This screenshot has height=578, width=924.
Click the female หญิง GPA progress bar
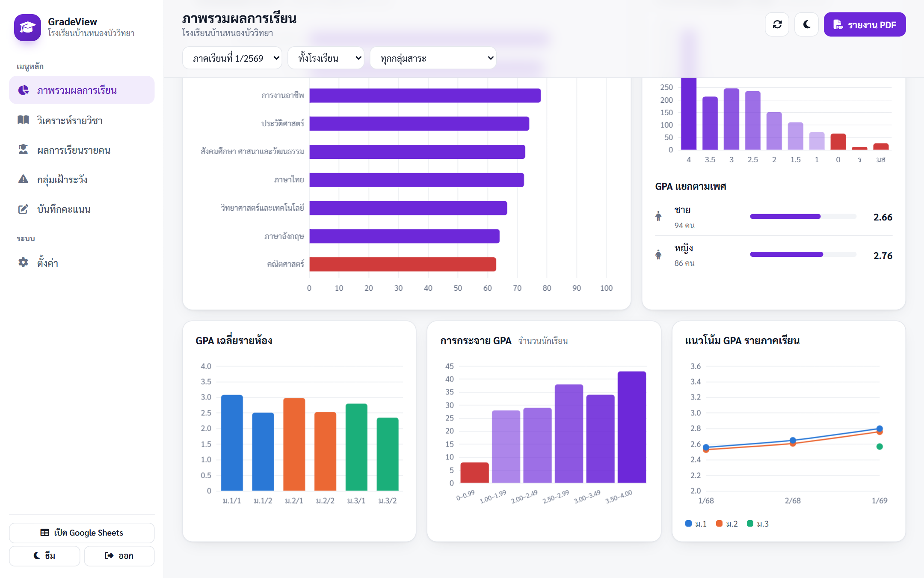click(x=803, y=254)
